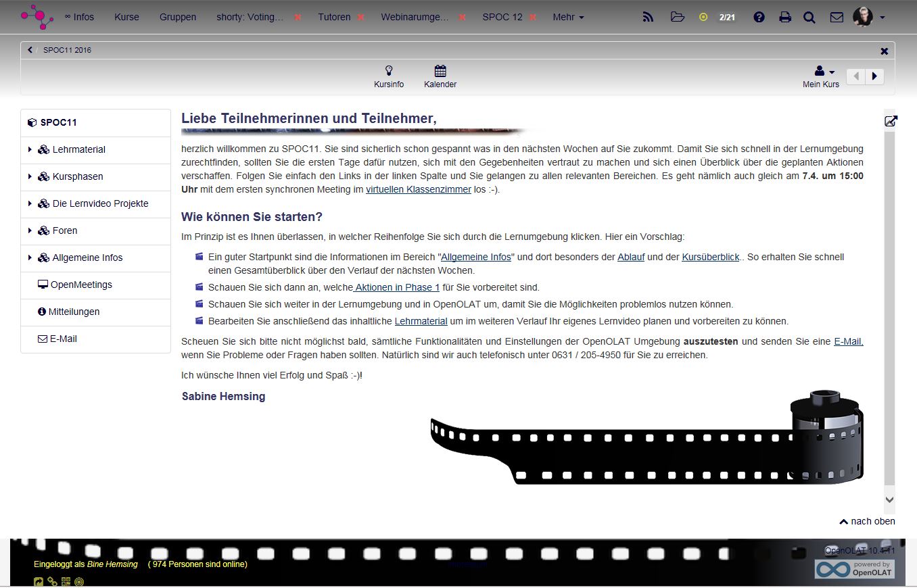Viewport: 917px width, 588px height.
Task: Open the Kalender tool
Action: tap(440, 76)
